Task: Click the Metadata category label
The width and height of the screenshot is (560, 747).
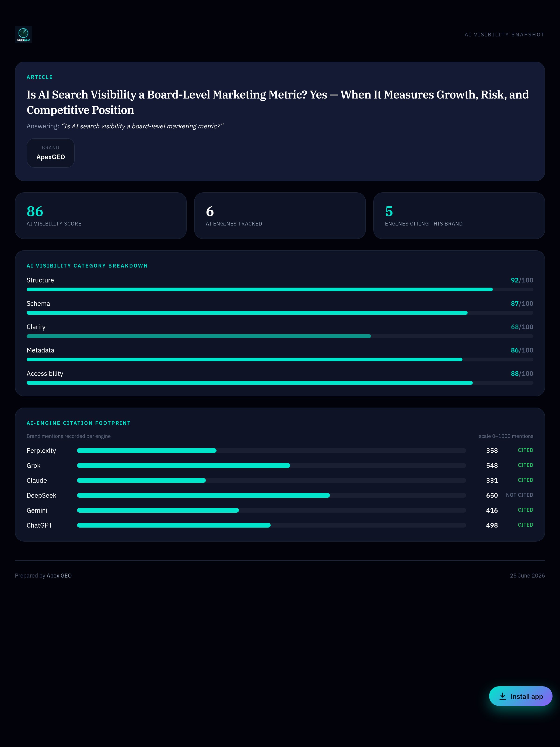Action: pyautogui.click(x=41, y=350)
